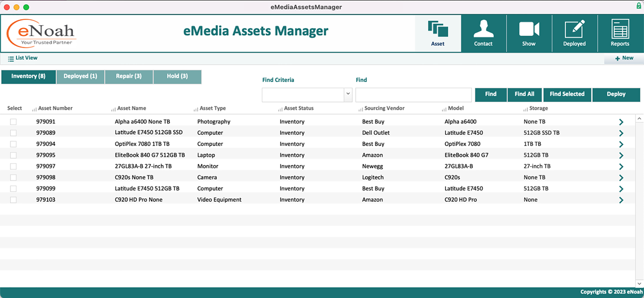Screen dimensions: 644x298
Task: Open details arrow for C920s row
Action: pos(621,178)
